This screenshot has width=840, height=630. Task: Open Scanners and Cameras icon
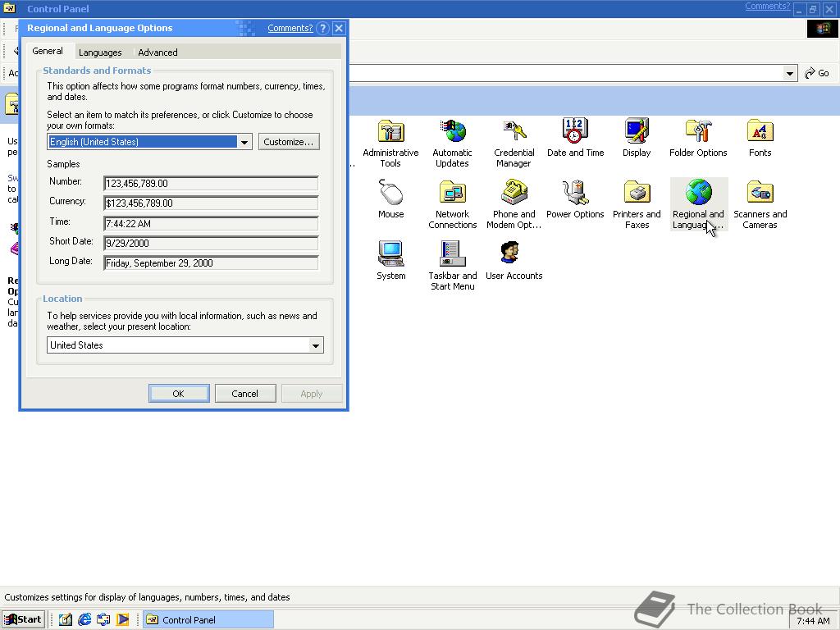[760, 193]
